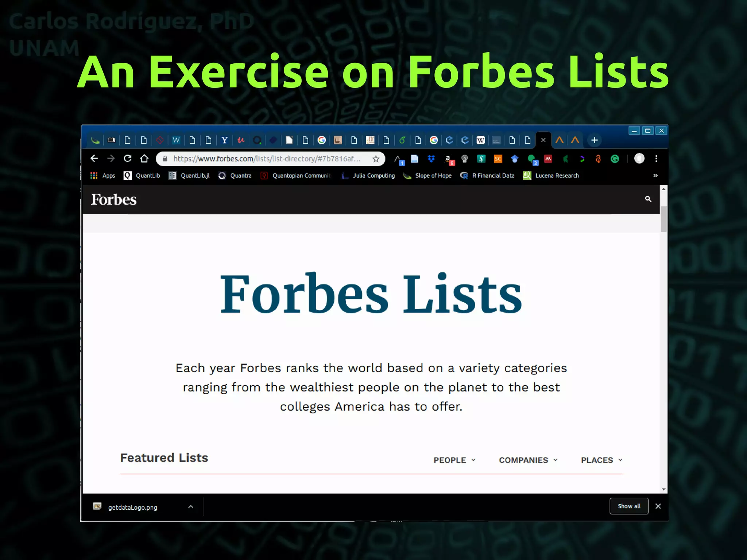Open the Chrome three-dot menu
747x560 pixels.
coord(656,158)
